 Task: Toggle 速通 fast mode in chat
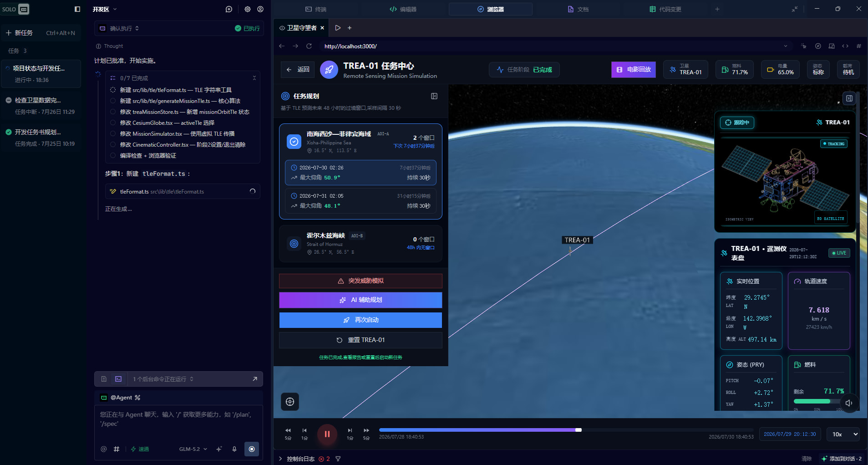140,449
